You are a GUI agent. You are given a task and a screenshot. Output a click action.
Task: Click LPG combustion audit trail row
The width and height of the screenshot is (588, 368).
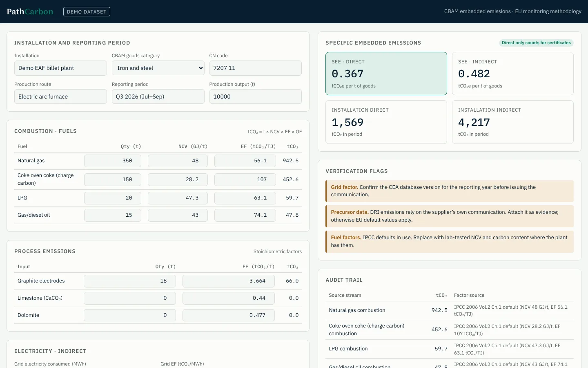pyautogui.click(x=450, y=349)
